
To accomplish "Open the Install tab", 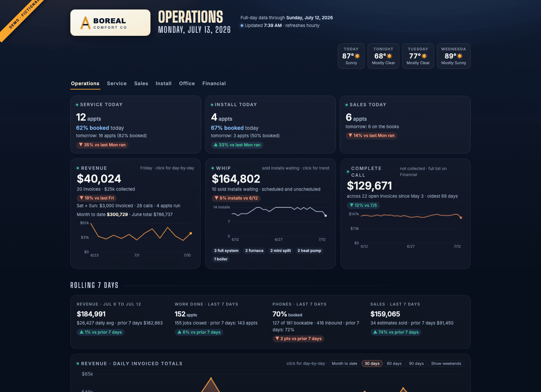I will tap(163, 83).
